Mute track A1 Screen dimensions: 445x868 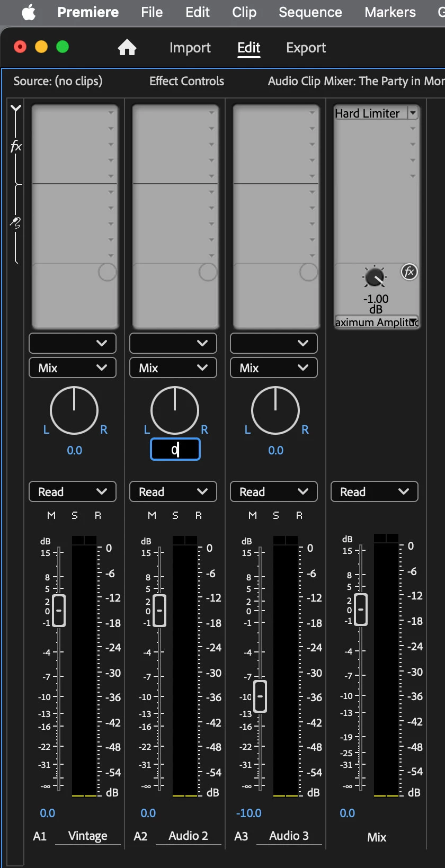click(51, 515)
